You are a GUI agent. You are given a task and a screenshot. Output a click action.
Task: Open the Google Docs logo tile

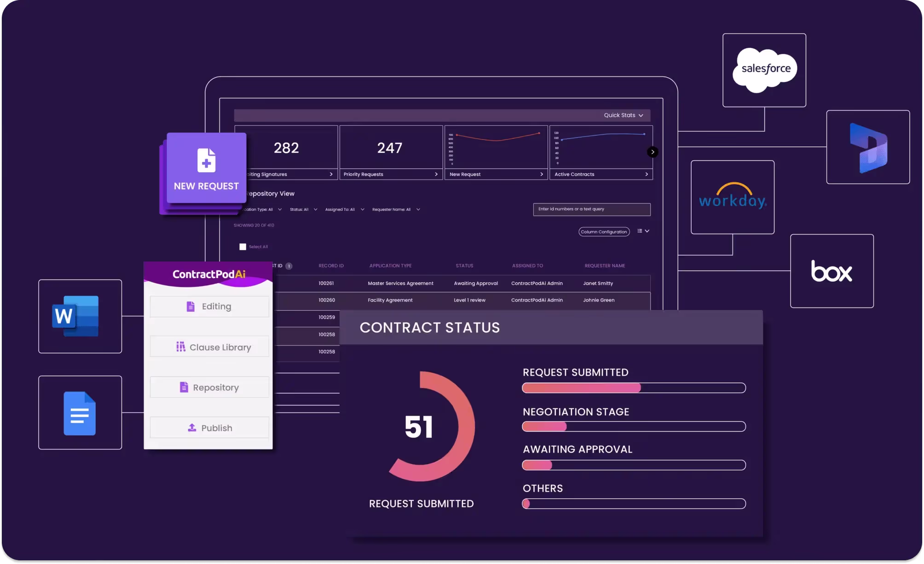click(80, 413)
